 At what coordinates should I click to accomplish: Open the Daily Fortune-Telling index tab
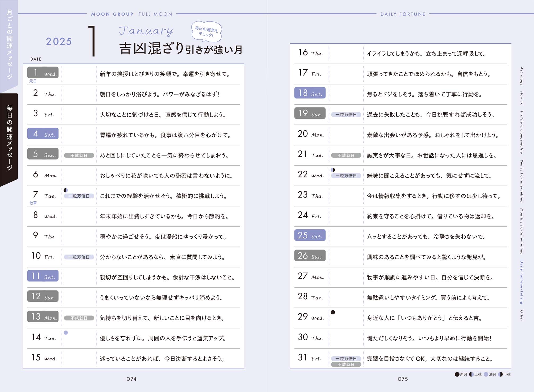coord(522,282)
